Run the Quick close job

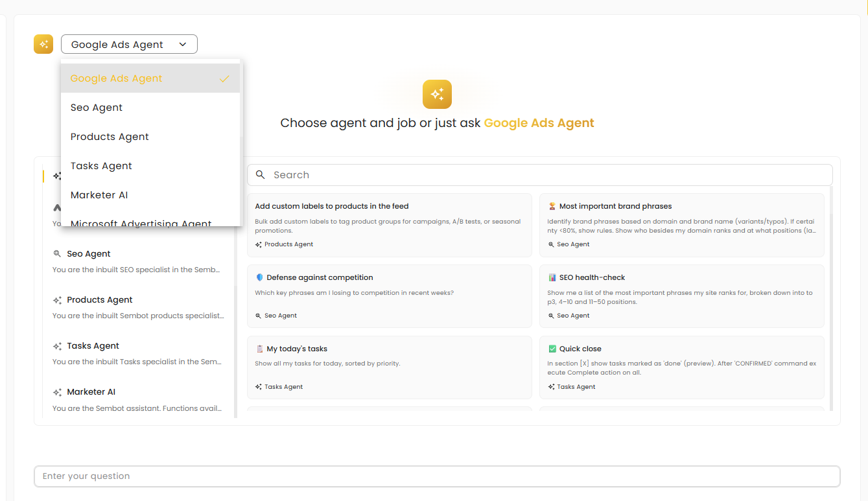(x=682, y=367)
